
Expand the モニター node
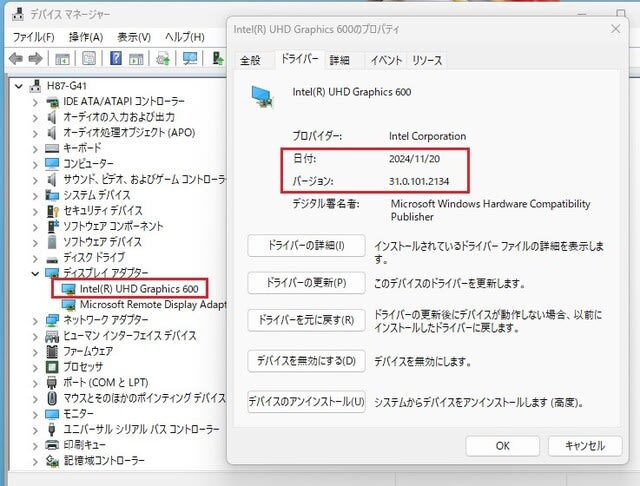[35, 414]
